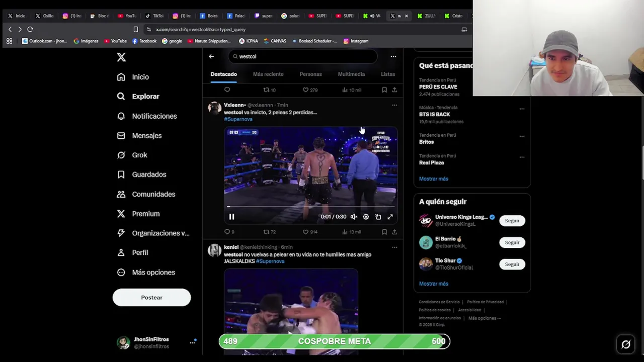Switch to the Listas tab
The width and height of the screenshot is (644, 362).
click(388, 74)
